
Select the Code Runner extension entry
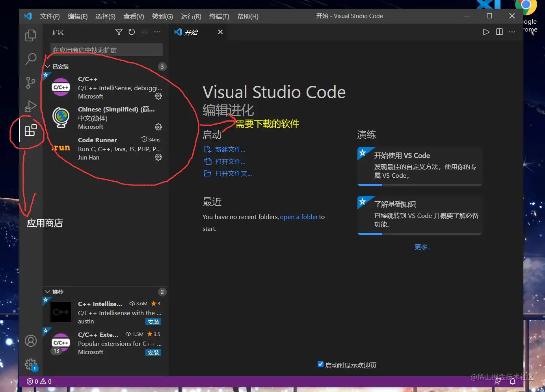(106, 149)
